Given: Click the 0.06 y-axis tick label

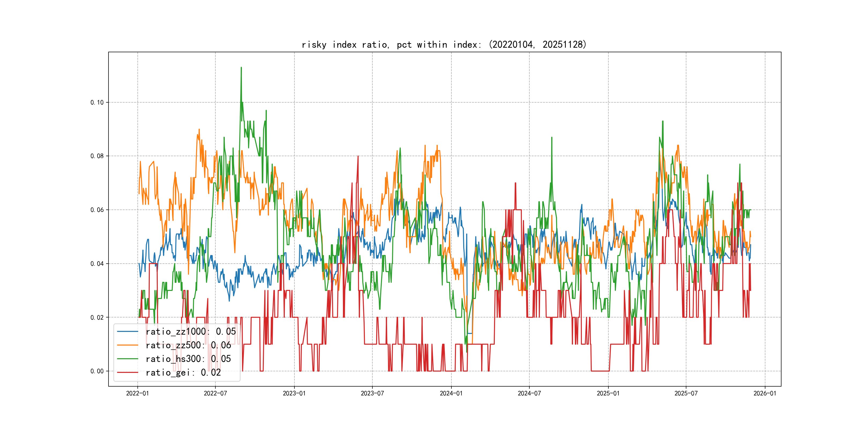Looking at the screenshot, I should (x=97, y=210).
